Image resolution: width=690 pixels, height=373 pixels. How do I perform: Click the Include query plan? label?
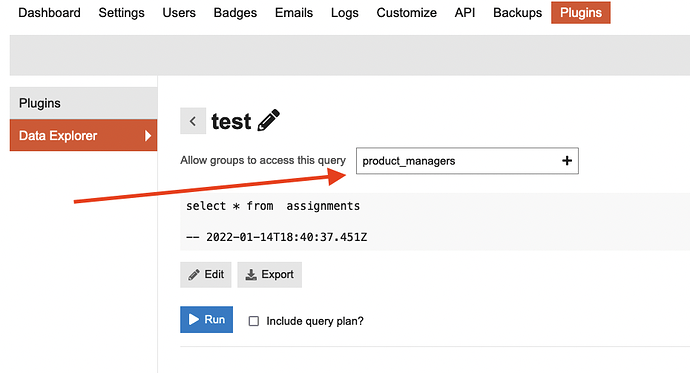[315, 321]
